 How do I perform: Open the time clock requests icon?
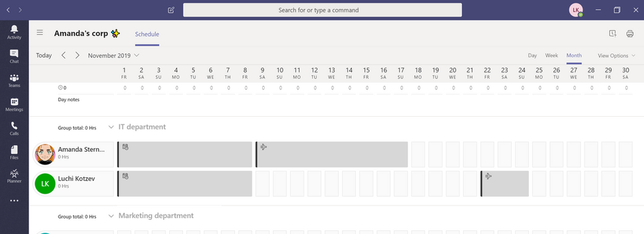click(613, 34)
